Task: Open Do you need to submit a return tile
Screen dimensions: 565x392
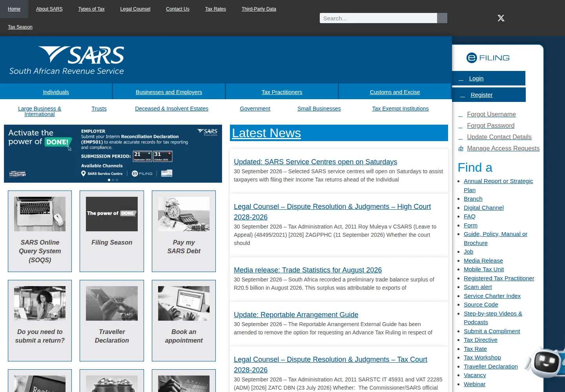Action: (40, 321)
